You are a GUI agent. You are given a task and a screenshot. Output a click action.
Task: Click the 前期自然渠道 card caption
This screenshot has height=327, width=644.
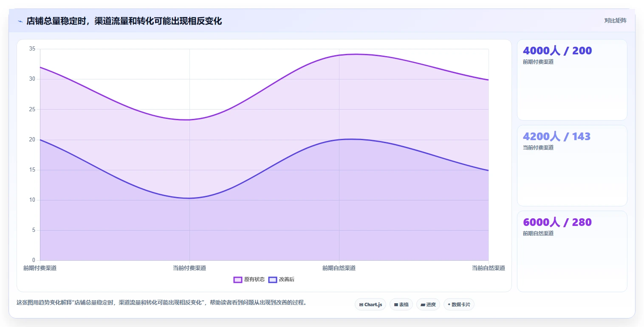point(538,233)
